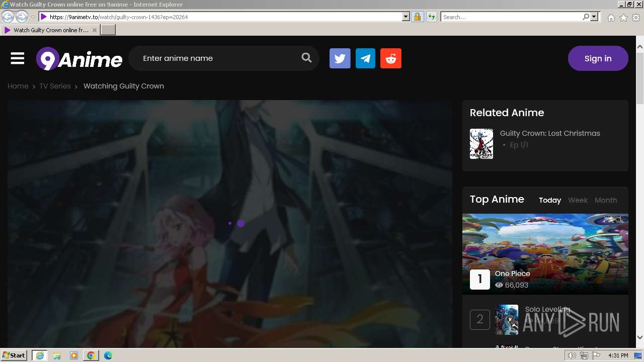Image resolution: width=644 pixels, height=362 pixels.
Task: Go to Home breadcrumb link
Action: point(18,86)
